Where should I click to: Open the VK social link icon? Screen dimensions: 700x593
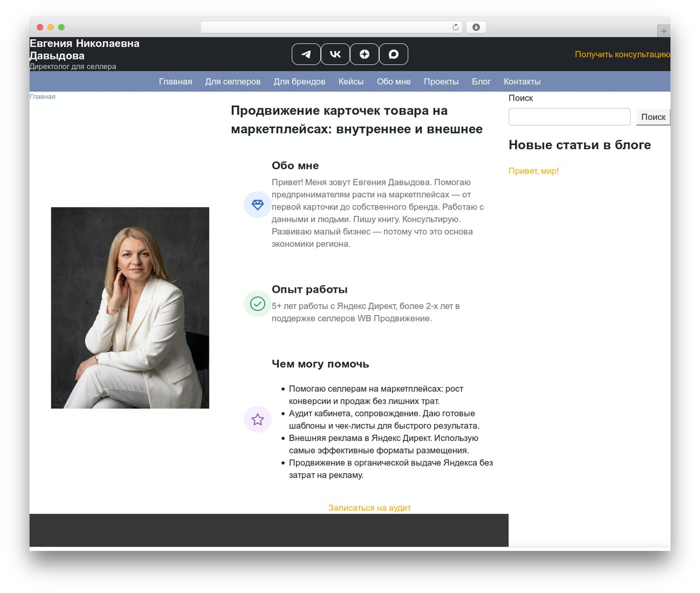point(335,54)
